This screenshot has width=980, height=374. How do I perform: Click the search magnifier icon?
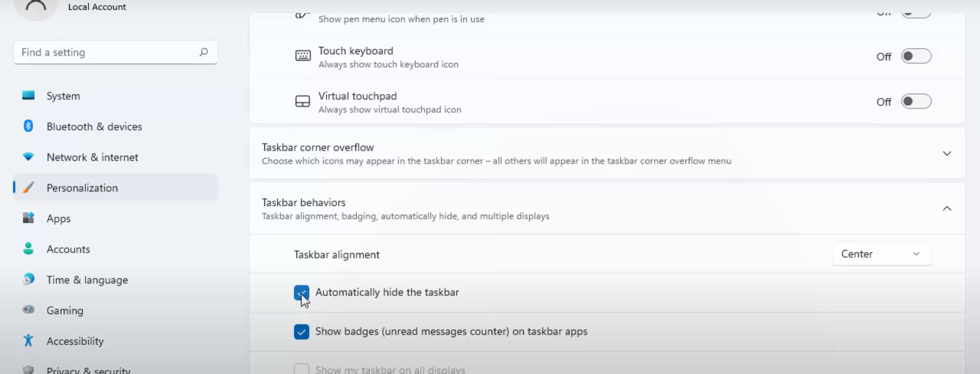(x=204, y=52)
